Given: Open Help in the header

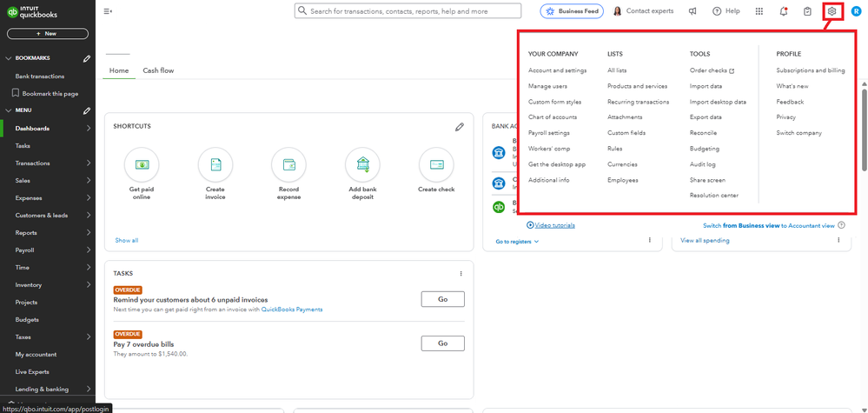Looking at the screenshot, I should (x=726, y=11).
